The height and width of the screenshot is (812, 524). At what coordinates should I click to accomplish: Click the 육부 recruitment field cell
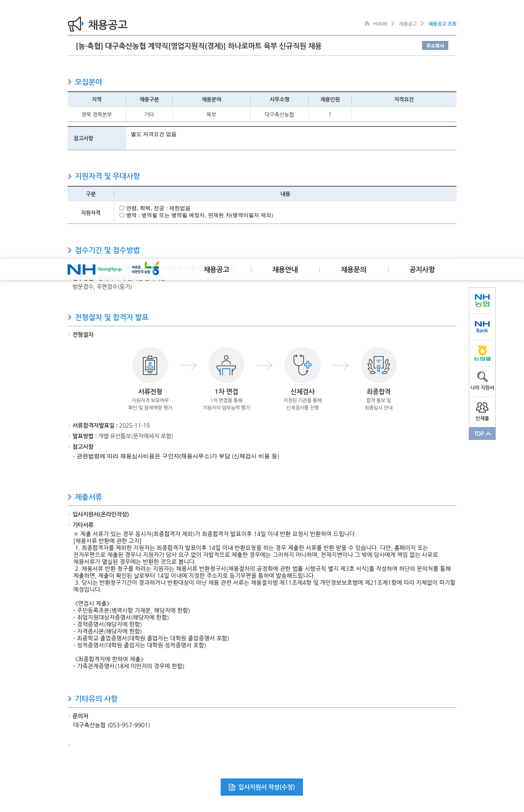211,115
